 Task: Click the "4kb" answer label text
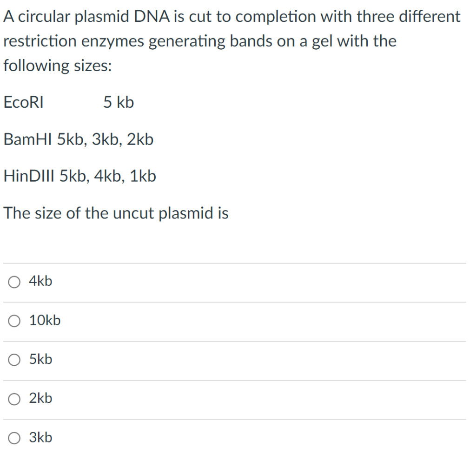[x=40, y=281]
